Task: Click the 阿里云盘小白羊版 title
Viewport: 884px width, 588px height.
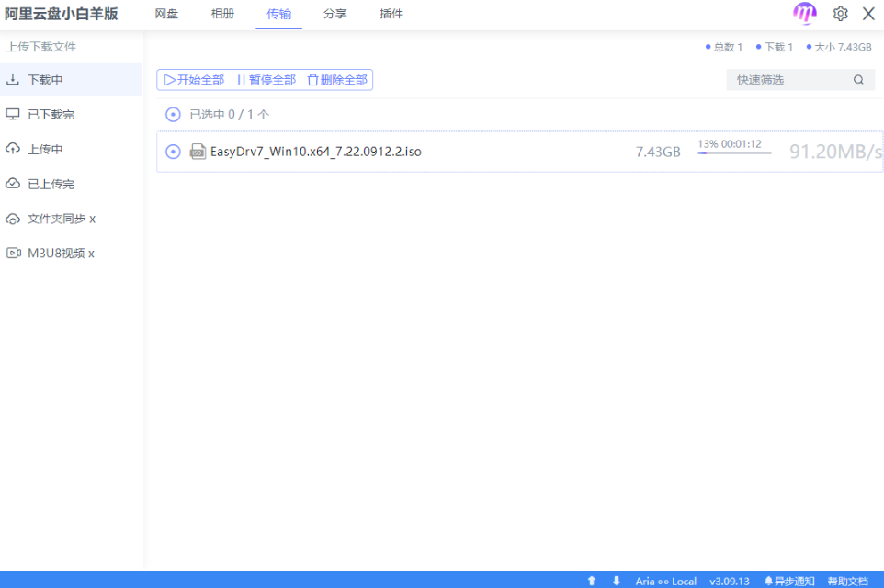Action: click(62, 14)
